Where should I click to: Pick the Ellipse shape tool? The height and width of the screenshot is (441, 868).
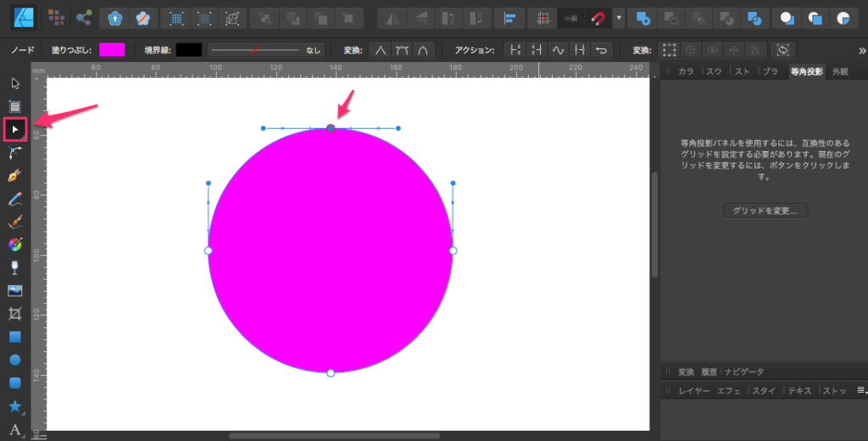(x=14, y=360)
